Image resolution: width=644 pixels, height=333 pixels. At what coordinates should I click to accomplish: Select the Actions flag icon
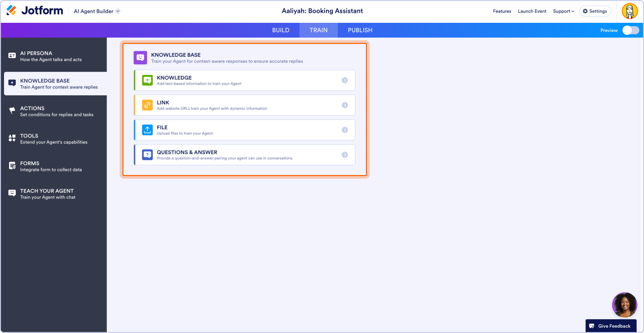(12, 110)
